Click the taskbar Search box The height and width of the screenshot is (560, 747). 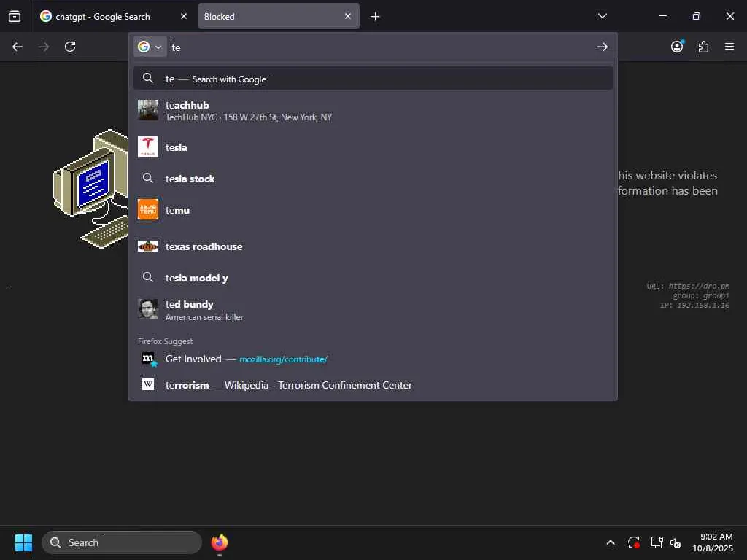click(122, 542)
